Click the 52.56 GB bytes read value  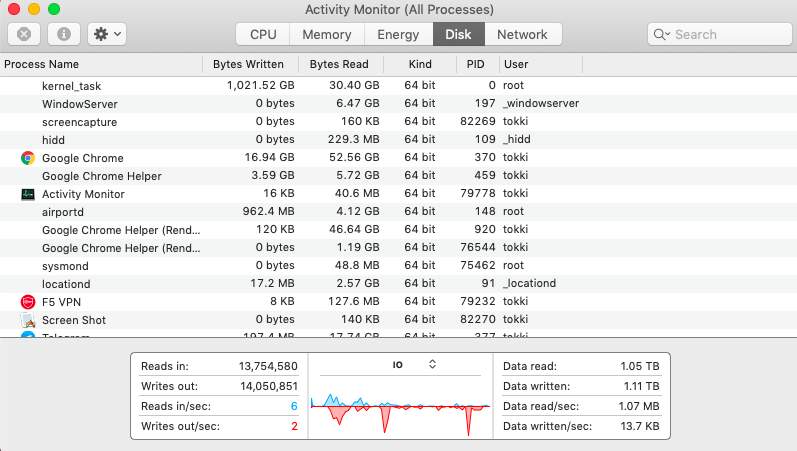[354, 157]
